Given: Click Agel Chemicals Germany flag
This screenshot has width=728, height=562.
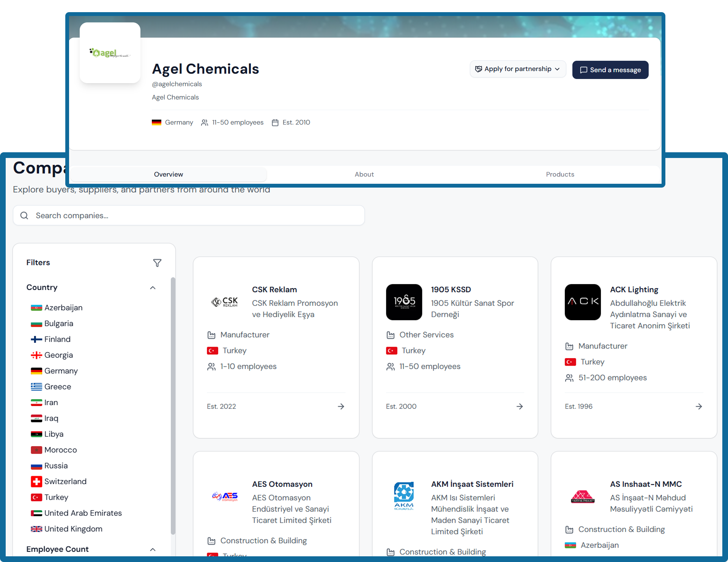Looking at the screenshot, I should tap(156, 123).
